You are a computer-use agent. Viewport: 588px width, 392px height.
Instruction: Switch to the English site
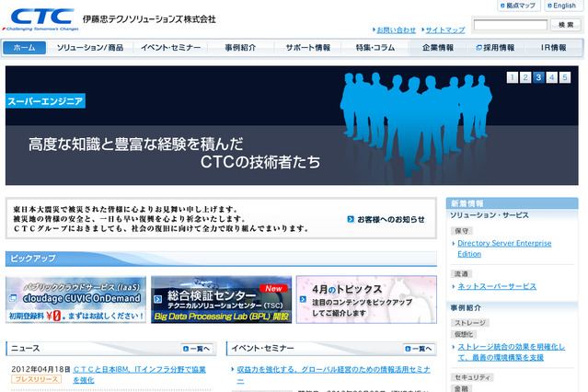point(560,6)
